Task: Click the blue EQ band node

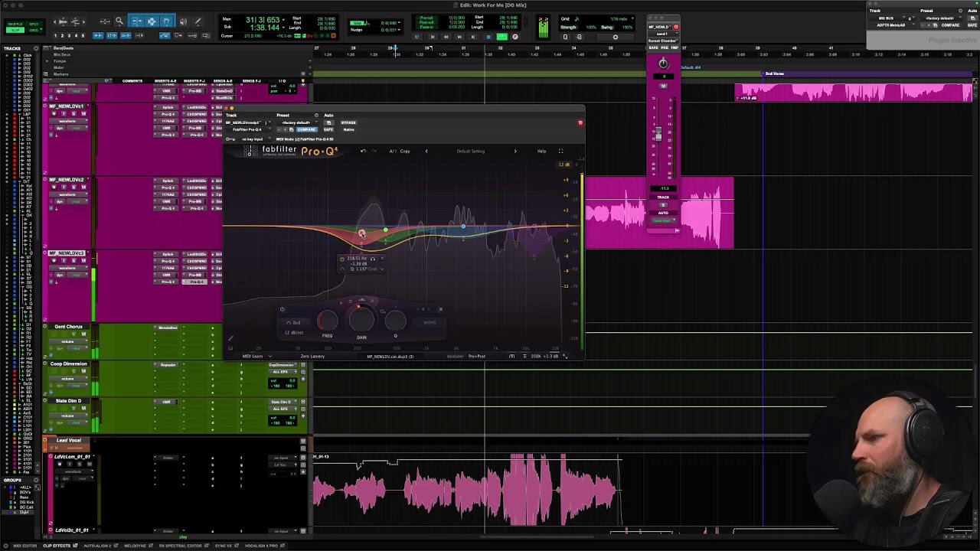Action: [x=463, y=227]
